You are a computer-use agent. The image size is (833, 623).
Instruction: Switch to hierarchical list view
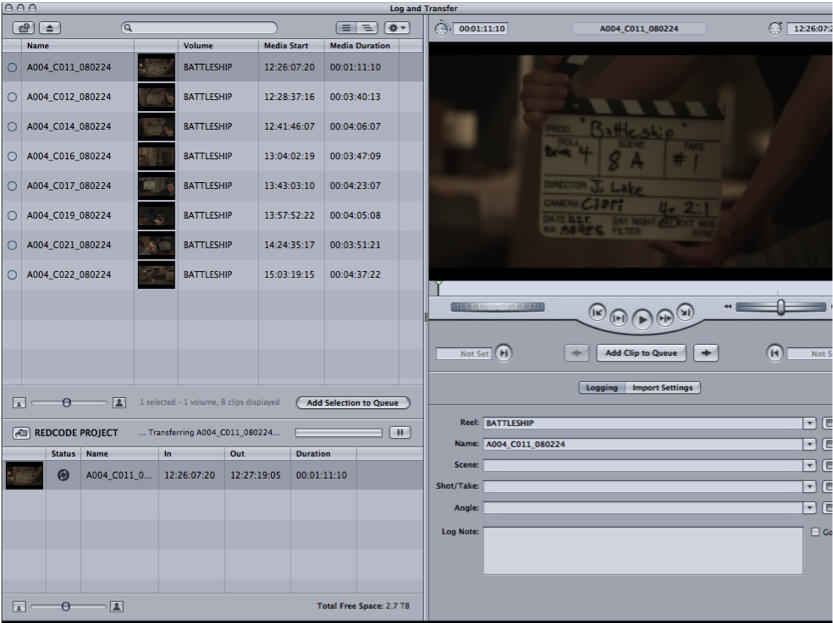368,28
